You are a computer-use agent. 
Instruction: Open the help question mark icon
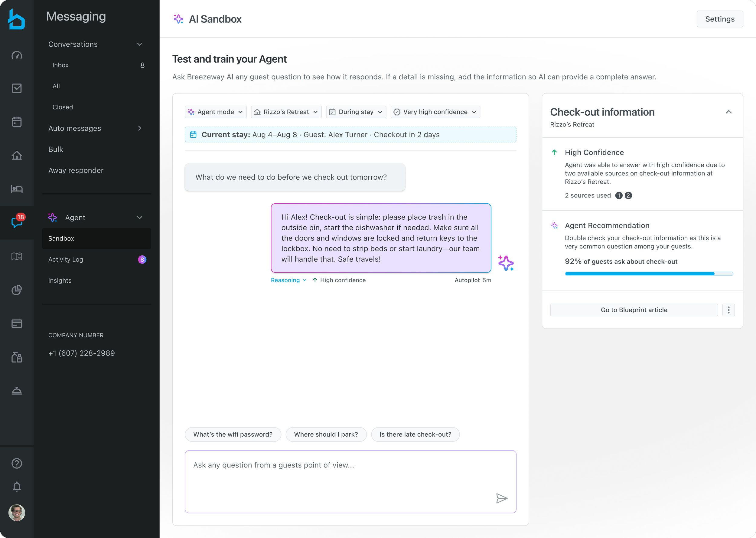[x=17, y=463]
